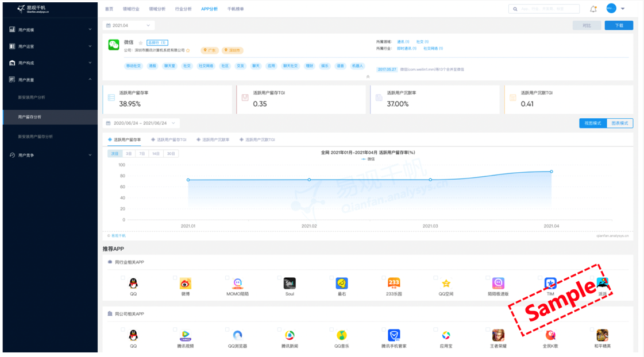Click the 王者荣耀 game icon

tap(498, 335)
